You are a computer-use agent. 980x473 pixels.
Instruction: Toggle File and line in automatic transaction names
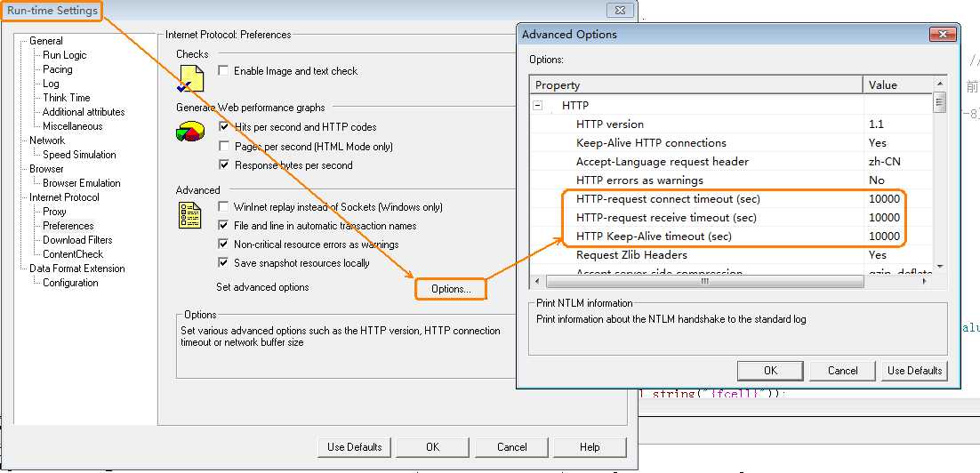tap(223, 225)
